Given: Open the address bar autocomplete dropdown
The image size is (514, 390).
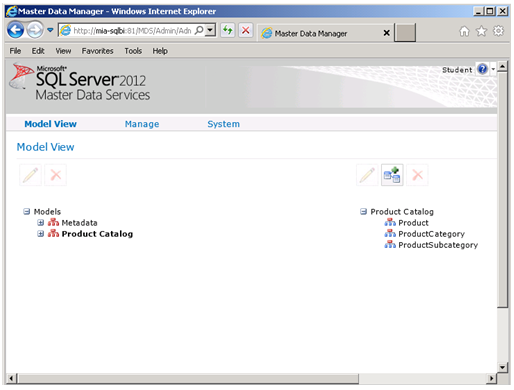Looking at the screenshot, I should point(210,30).
